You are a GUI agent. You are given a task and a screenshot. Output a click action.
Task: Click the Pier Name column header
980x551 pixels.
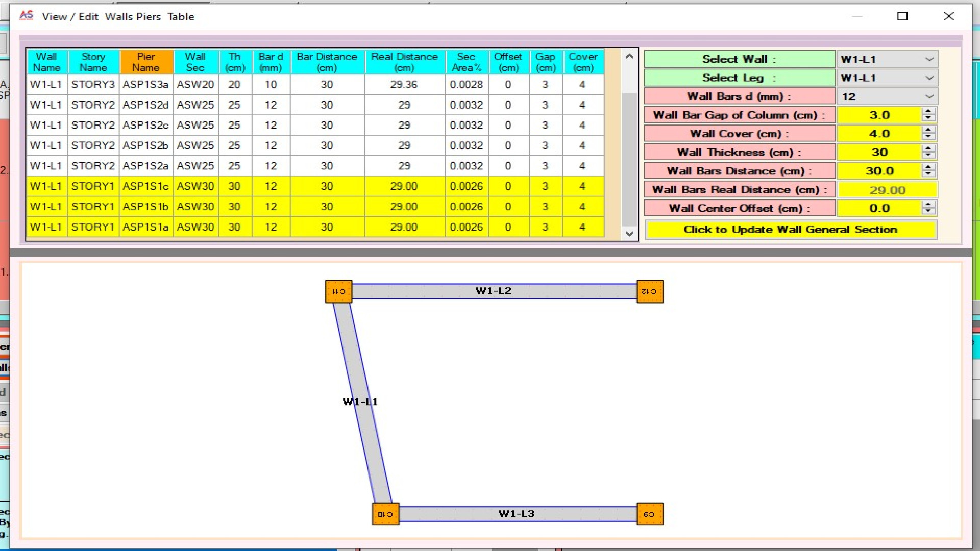(x=145, y=62)
